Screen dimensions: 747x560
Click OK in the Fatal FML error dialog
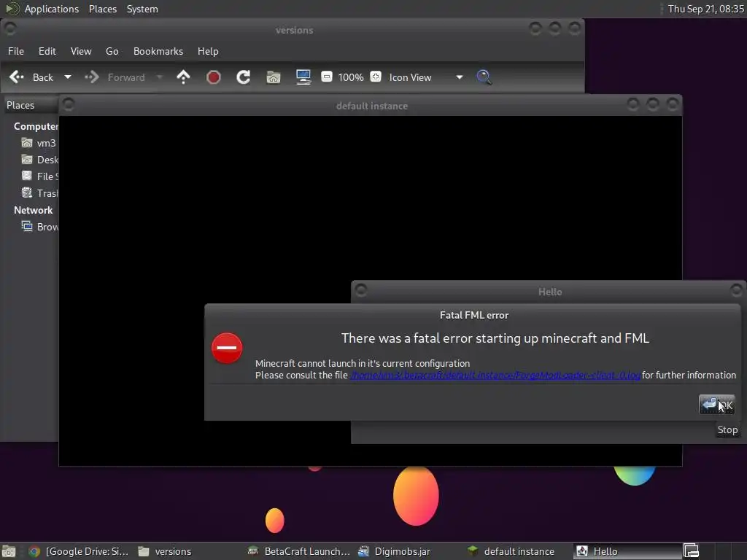click(x=716, y=404)
